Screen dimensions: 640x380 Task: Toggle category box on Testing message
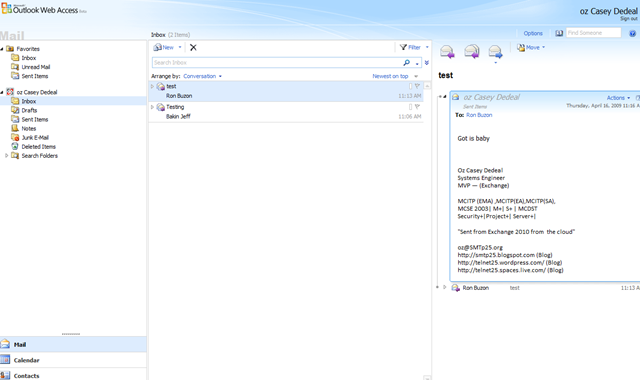tap(410, 107)
